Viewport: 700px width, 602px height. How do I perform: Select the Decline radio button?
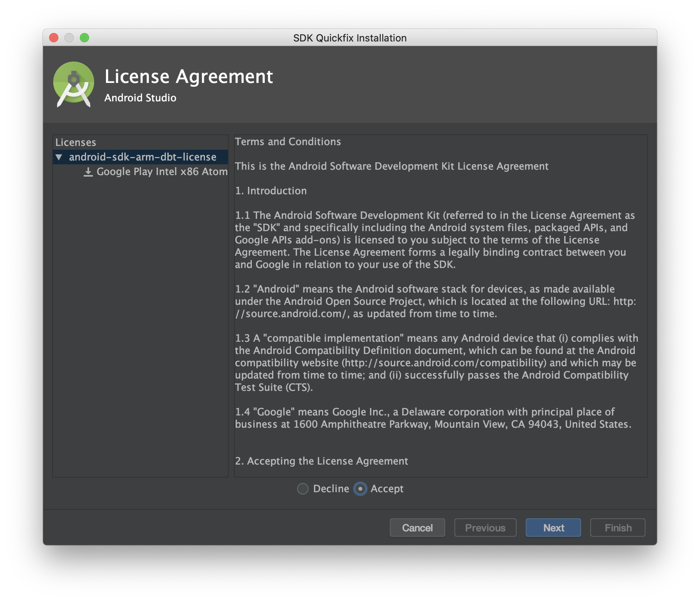click(303, 489)
